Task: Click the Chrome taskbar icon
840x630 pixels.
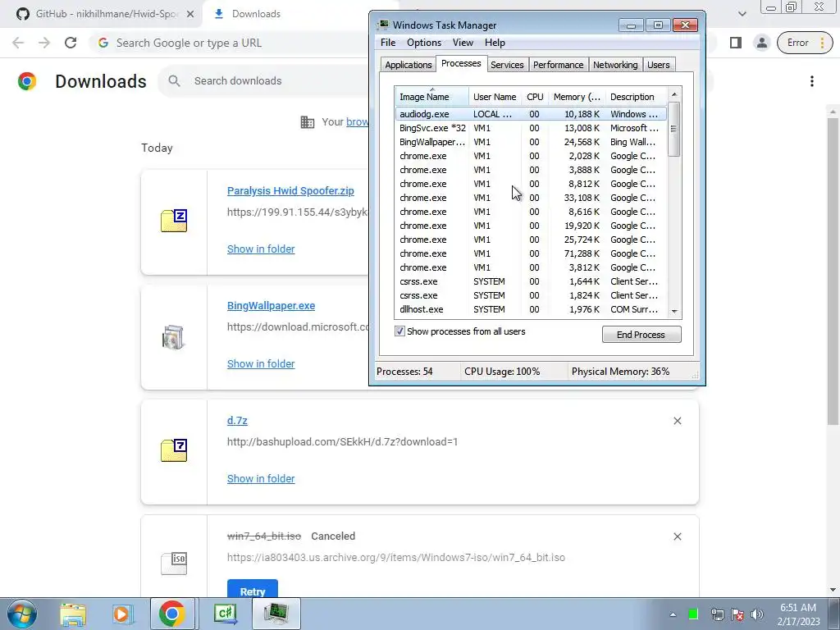Action: pos(172,614)
